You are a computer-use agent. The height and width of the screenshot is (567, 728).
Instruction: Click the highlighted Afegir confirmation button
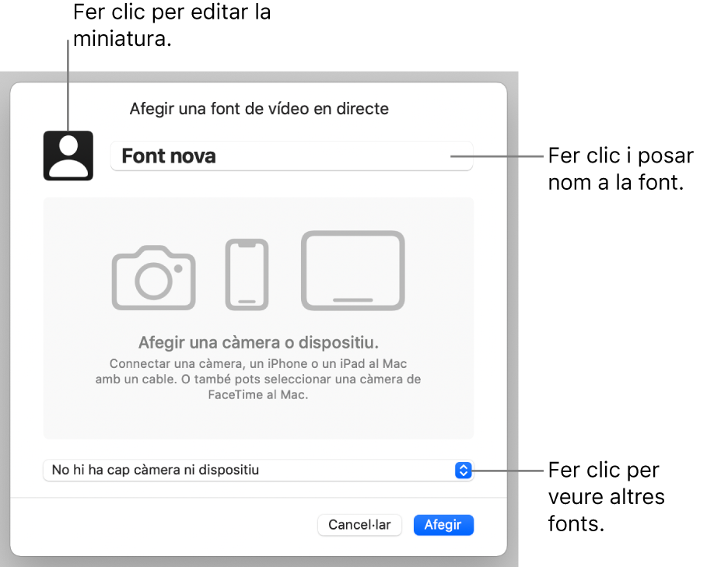443,525
